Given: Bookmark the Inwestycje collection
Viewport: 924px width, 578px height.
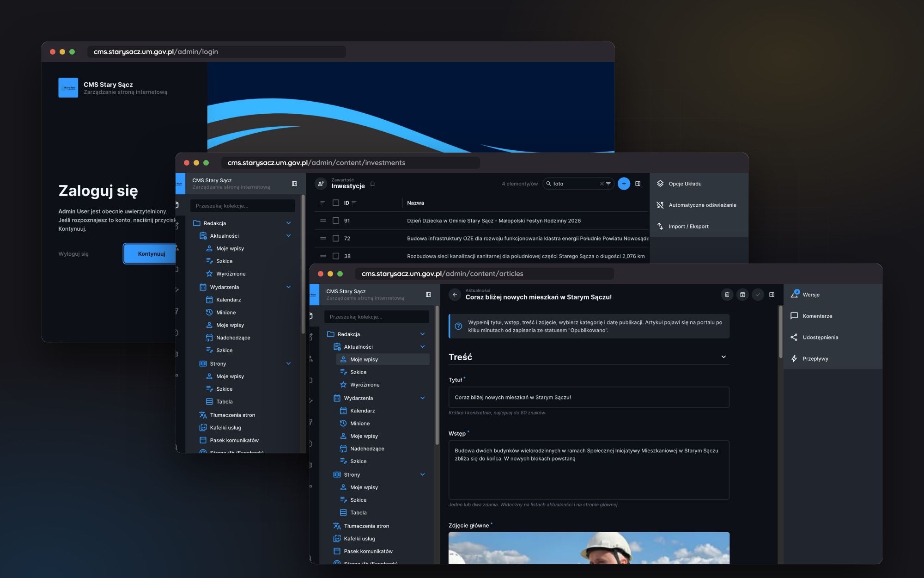Looking at the screenshot, I should [x=372, y=184].
